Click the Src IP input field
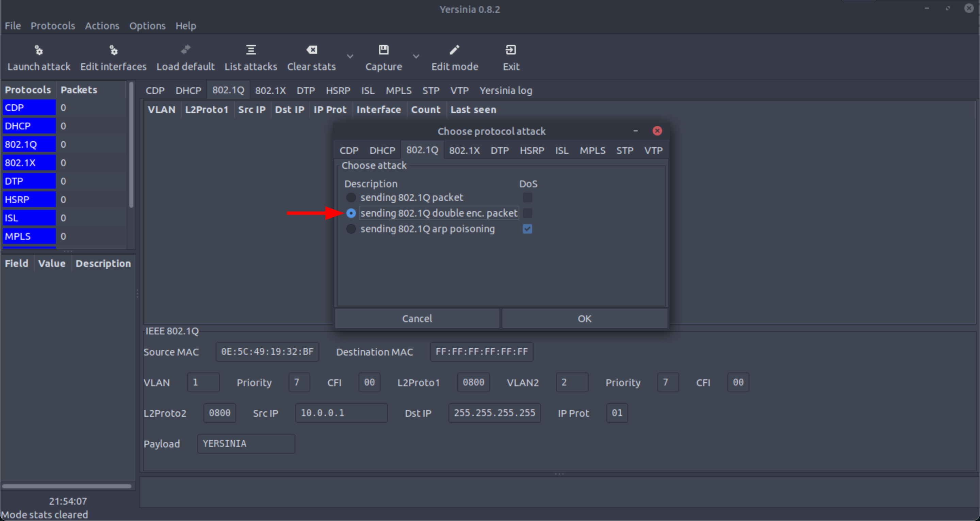Image resolution: width=980 pixels, height=521 pixels. (341, 413)
